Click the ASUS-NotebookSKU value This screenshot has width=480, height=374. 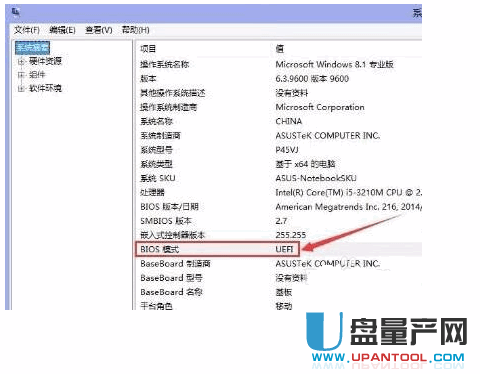[316, 178]
